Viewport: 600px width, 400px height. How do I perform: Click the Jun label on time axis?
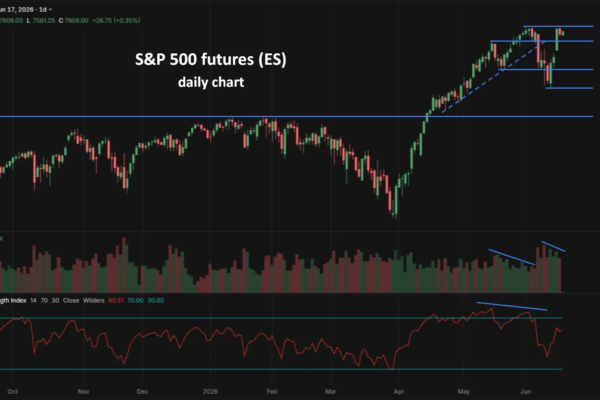click(x=525, y=392)
